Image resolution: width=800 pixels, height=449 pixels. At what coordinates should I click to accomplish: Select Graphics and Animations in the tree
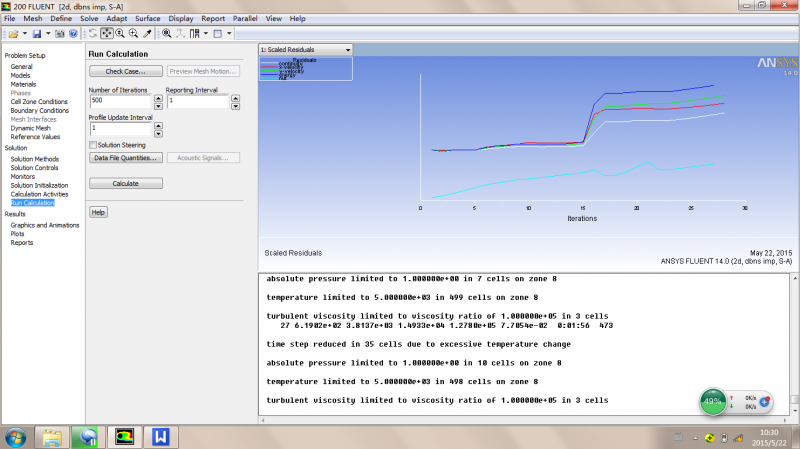click(x=45, y=225)
